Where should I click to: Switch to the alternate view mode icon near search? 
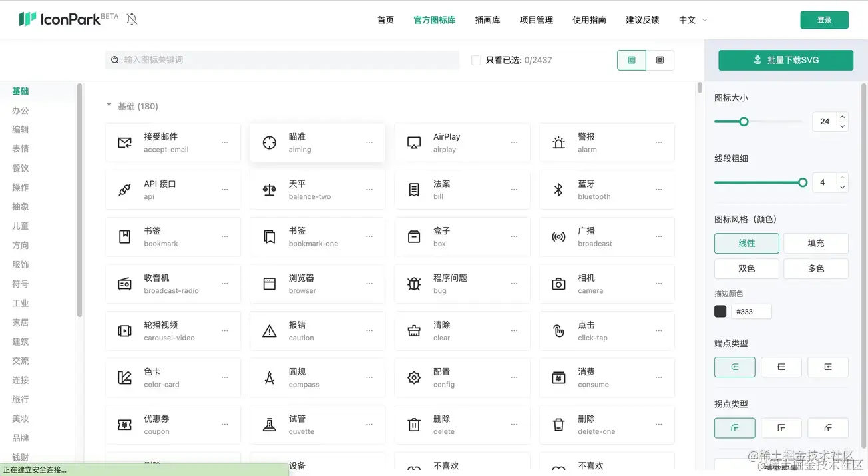tap(660, 59)
